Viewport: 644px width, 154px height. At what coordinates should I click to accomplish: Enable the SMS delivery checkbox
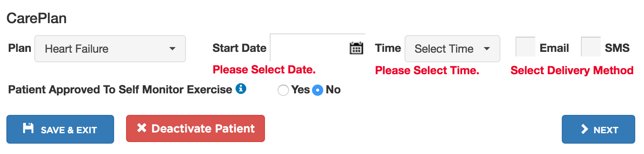coord(591,47)
